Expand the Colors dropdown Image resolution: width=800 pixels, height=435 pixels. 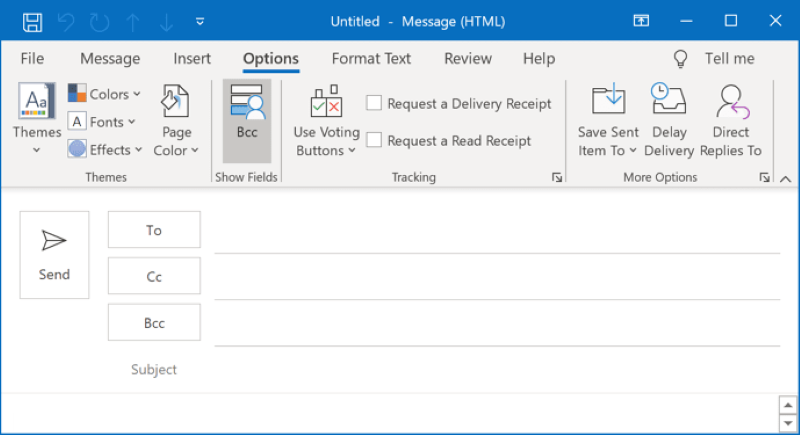click(x=105, y=94)
